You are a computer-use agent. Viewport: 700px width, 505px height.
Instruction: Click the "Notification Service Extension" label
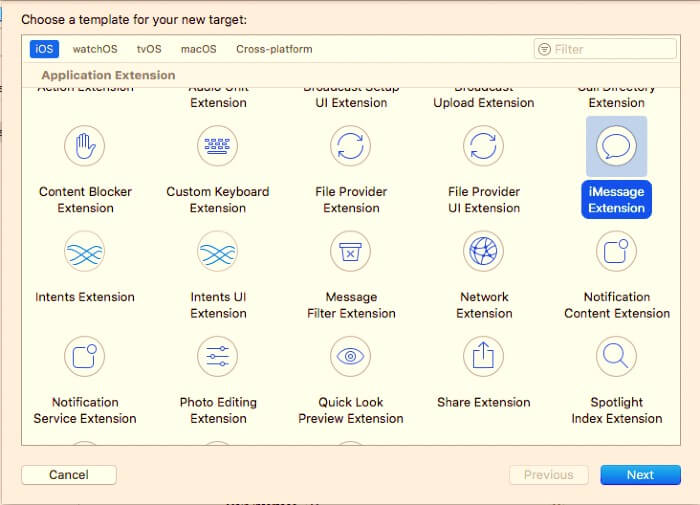pos(85,410)
